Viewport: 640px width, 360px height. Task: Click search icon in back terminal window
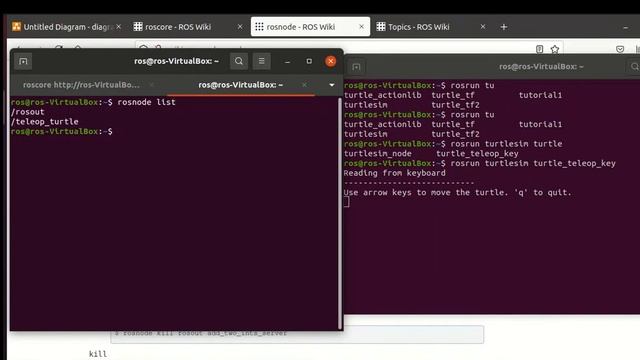(634, 67)
